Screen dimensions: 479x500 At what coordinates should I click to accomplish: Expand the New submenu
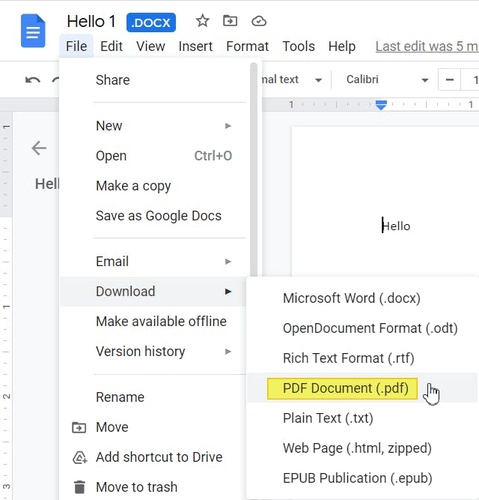pyautogui.click(x=154, y=126)
